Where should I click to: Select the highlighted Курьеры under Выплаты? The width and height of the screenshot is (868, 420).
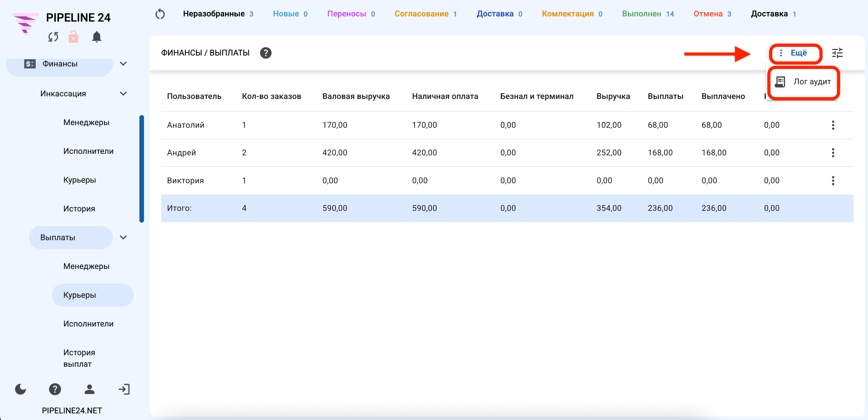93,295
